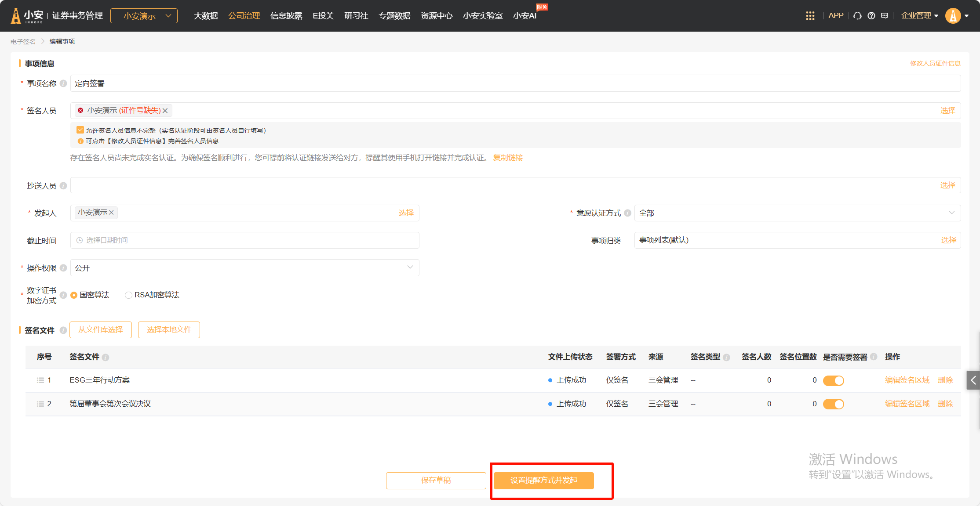This screenshot has height=506, width=980.
Task: Toggle 是否需要签署 for ESG三年行动方案
Action: [x=833, y=380]
